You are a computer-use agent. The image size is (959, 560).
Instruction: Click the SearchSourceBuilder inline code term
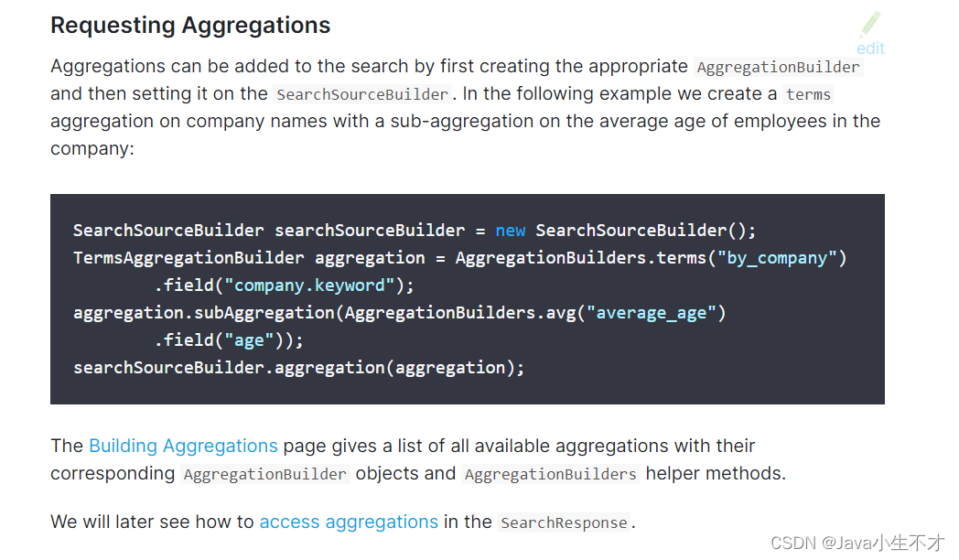362,94
